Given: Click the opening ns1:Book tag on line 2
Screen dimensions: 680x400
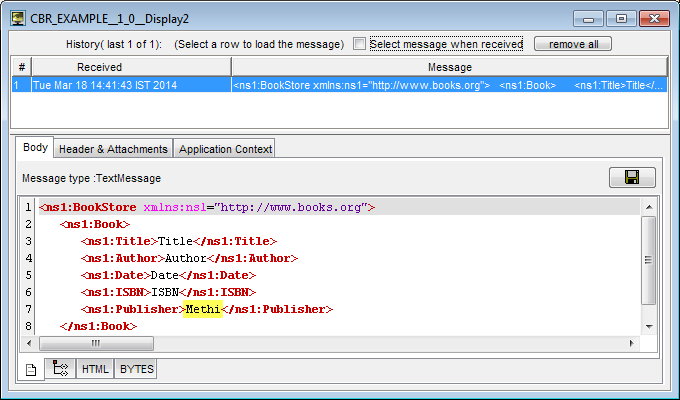Looking at the screenshot, I should (x=95, y=224).
